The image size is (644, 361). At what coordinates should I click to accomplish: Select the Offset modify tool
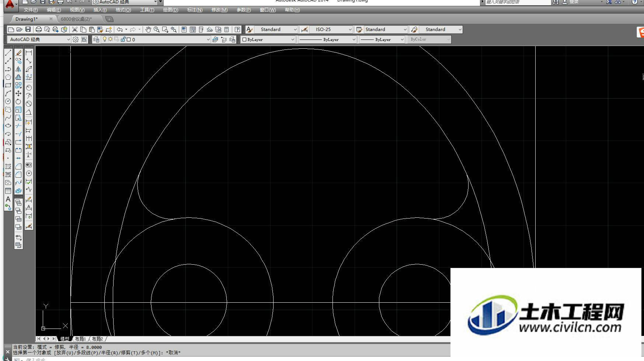18,77
